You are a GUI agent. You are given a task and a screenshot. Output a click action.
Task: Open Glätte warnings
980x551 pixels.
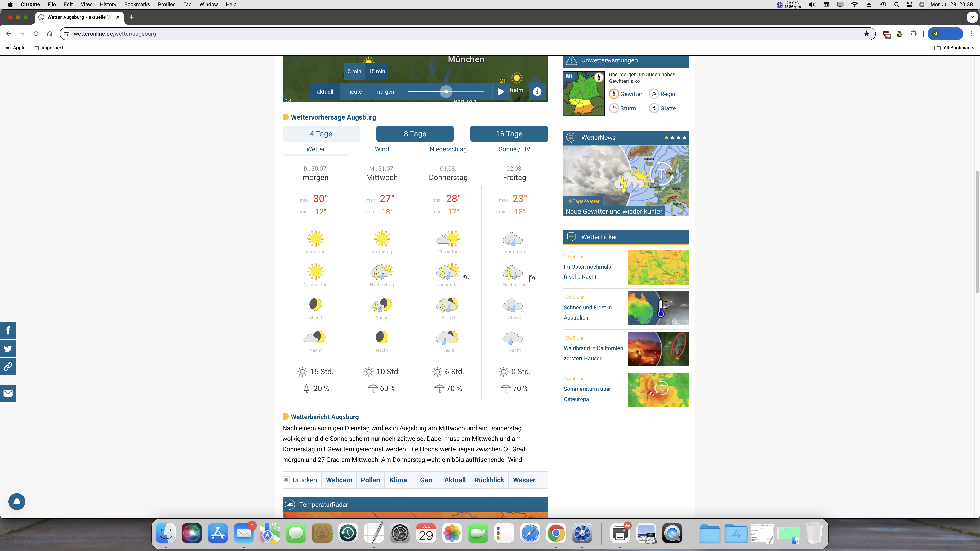(x=662, y=108)
